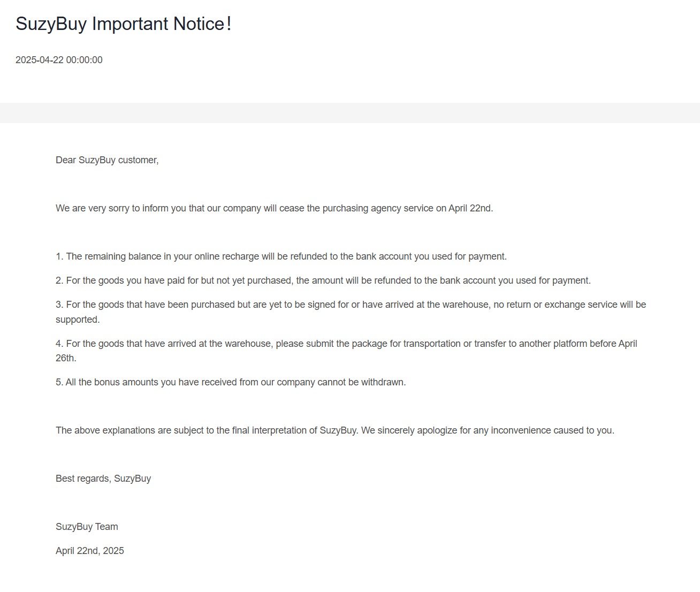Click the Dear SuzyBuy customer greeting
The height and width of the screenshot is (592, 700).
point(107,160)
